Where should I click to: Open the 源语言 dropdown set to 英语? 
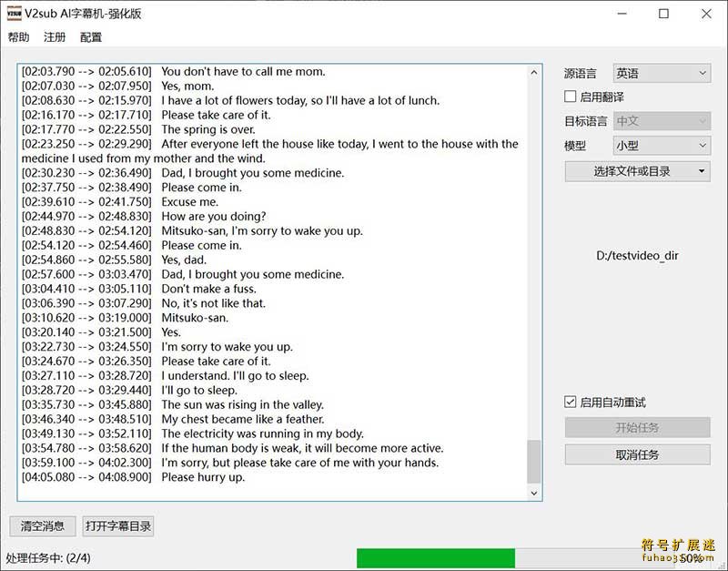pos(662,74)
